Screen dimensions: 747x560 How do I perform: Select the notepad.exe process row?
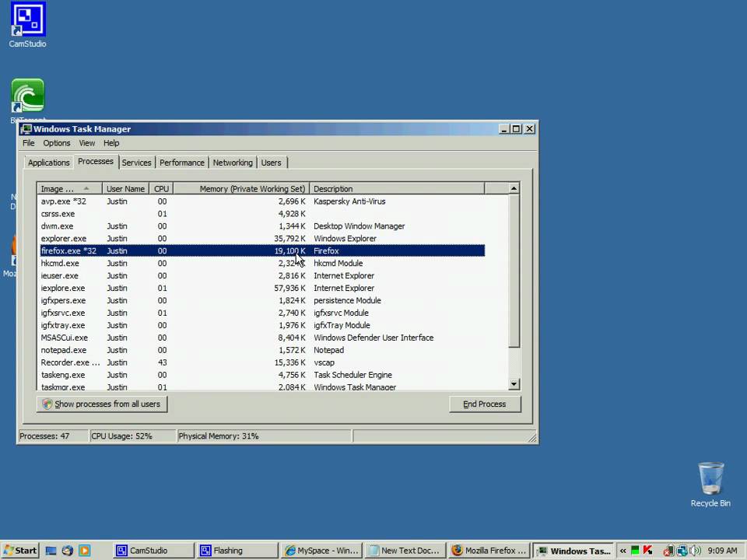point(261,350)
